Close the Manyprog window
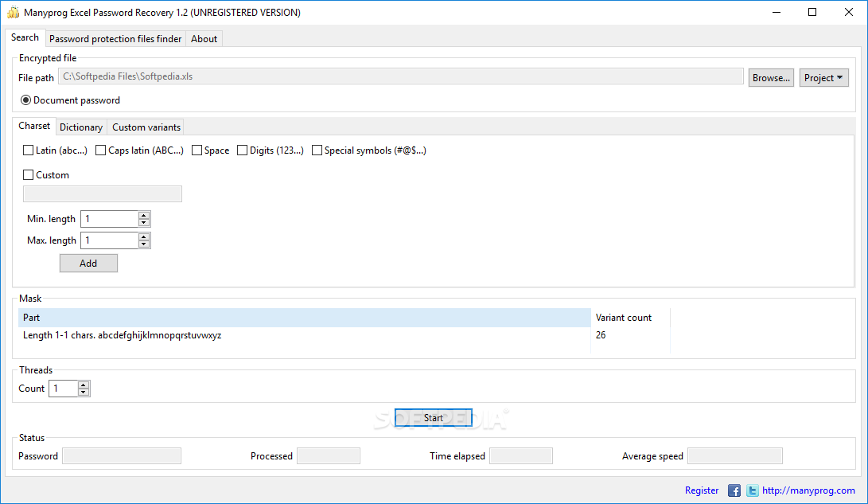Screen dimensions: 868x504 [849, 12]
